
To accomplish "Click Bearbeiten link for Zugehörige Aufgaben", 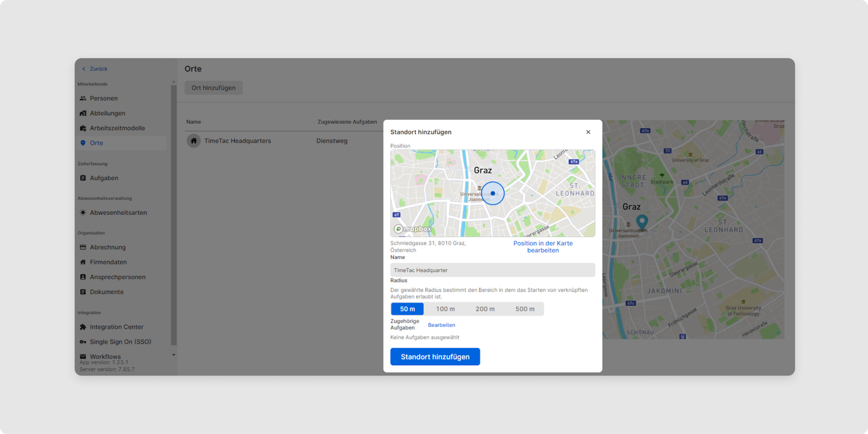I will (441, 325).
